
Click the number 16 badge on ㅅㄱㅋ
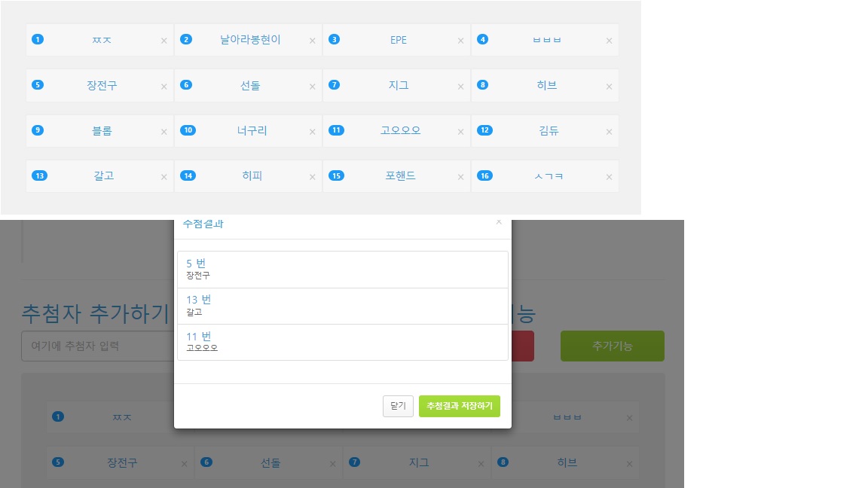(x=484, y=175)
